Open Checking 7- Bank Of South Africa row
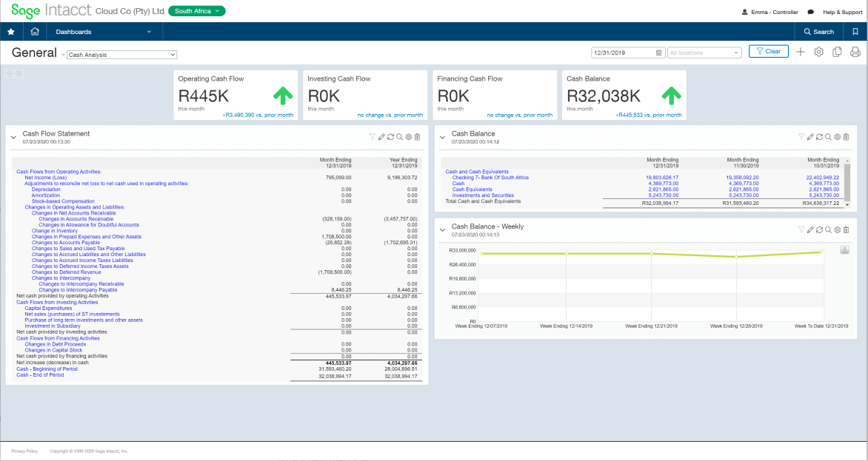The image size is (868, 461). pos(490,178)
